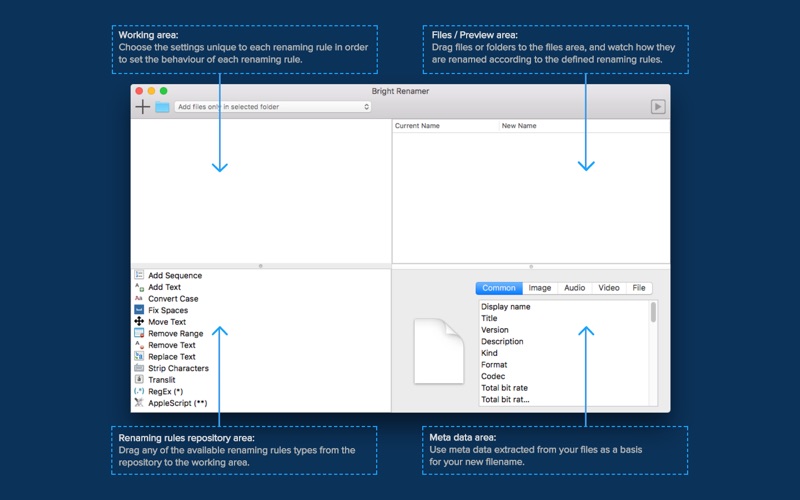800x500 pixels.
Task: Switch to the Audio metadata tab
Action: 574,288
